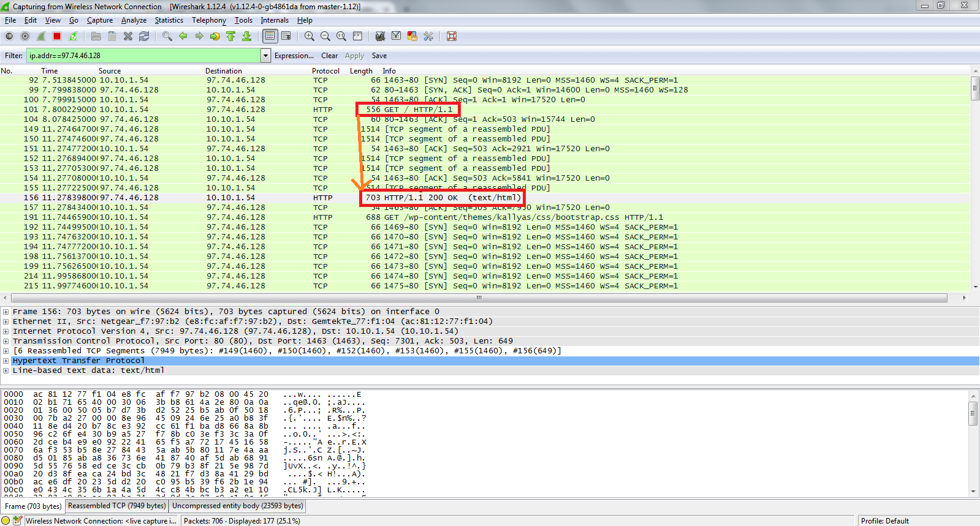Open the File menu
The height and width of the screenshot is (526, 980).
[x=10, y=20]
